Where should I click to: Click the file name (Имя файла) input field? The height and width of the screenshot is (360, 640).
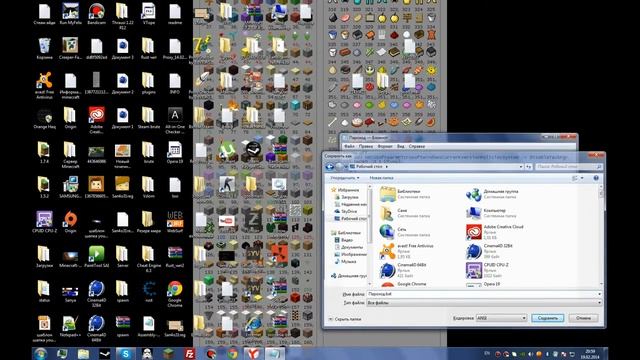pos(484,294)
